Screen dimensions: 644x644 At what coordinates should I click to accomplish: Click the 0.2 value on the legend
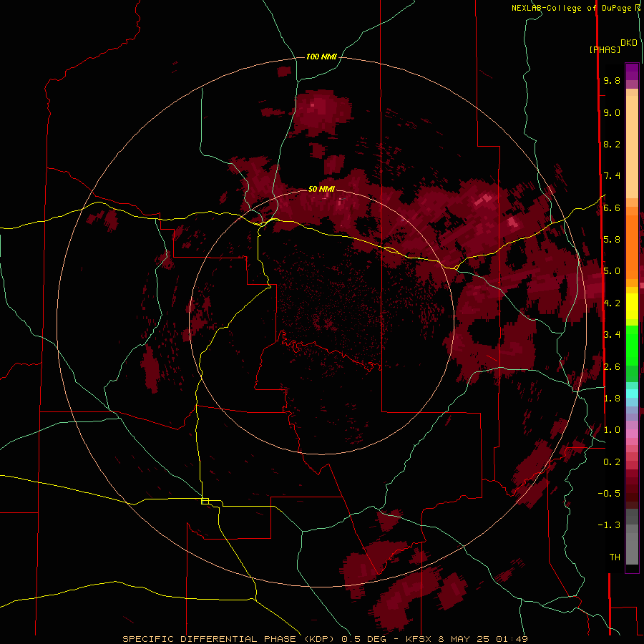(x=612, y=462)
